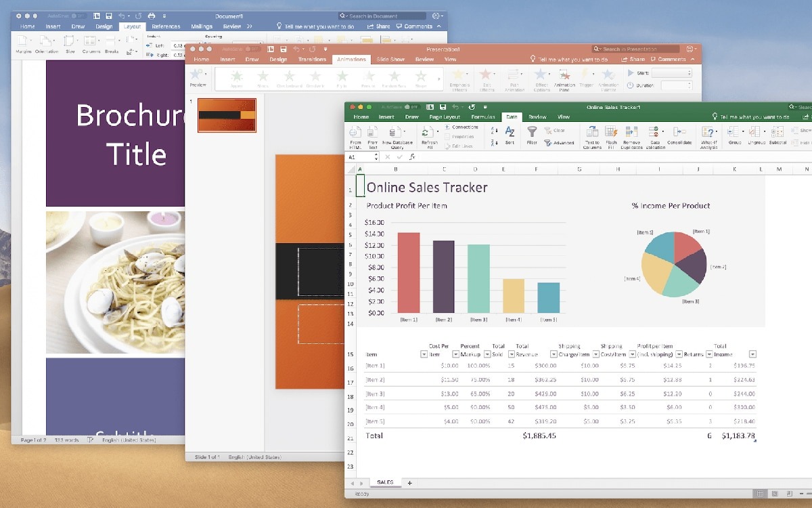
Task: Open Item column filter dropdown in Excel table
Action: 424,354
